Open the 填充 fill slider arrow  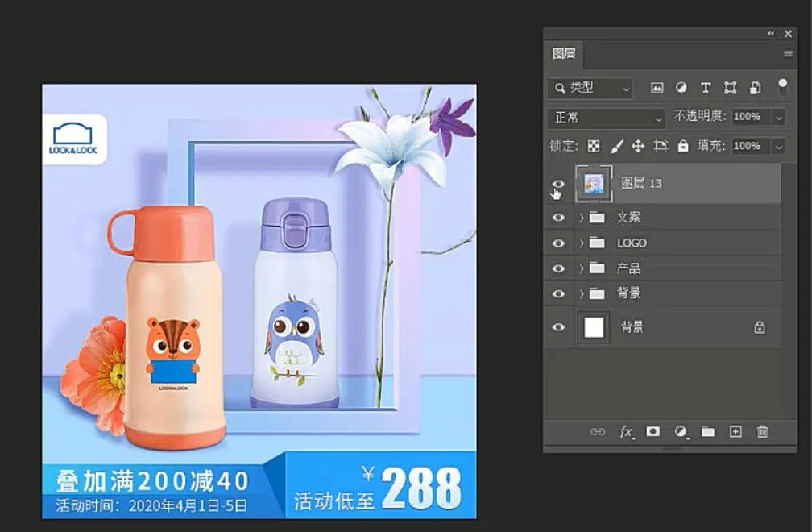(778, 147)
